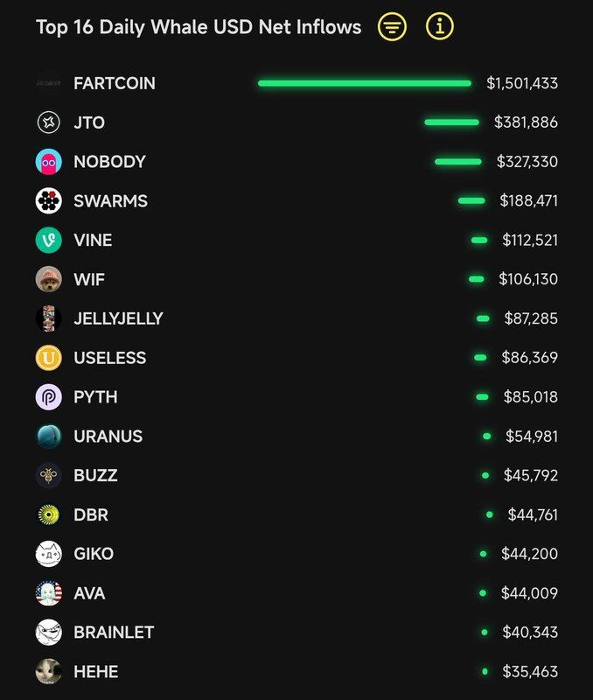
Task: Click the BUZZ bee icon
Action: [48, 476]
